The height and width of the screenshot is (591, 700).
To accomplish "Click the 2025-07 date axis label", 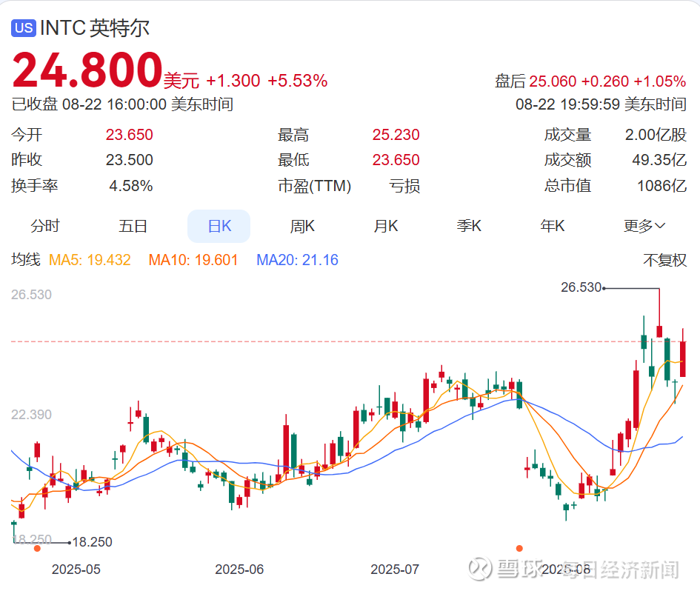I will coord(395,569).
